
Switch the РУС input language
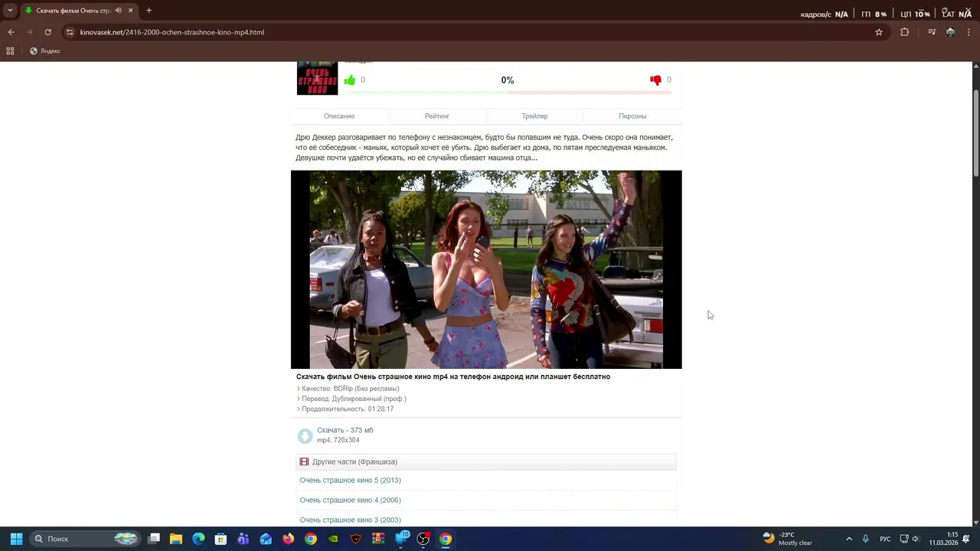coord(885,539)
